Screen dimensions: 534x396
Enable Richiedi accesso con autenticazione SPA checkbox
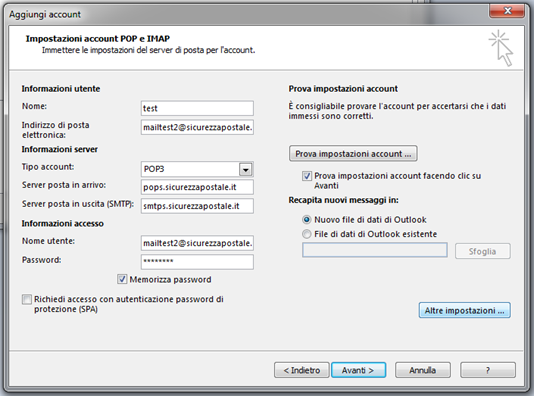[27, 300]
